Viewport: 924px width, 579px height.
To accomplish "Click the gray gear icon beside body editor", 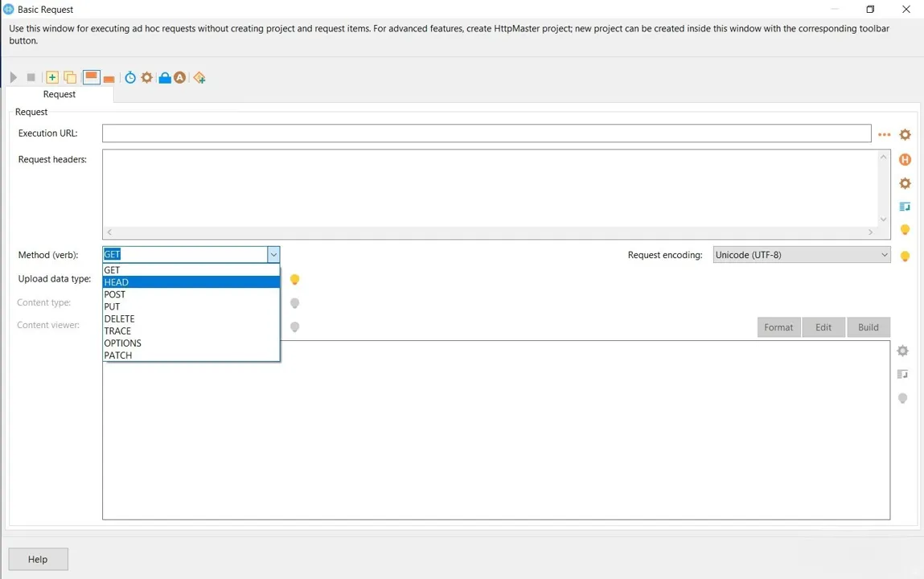I will [x=902, y=351].
